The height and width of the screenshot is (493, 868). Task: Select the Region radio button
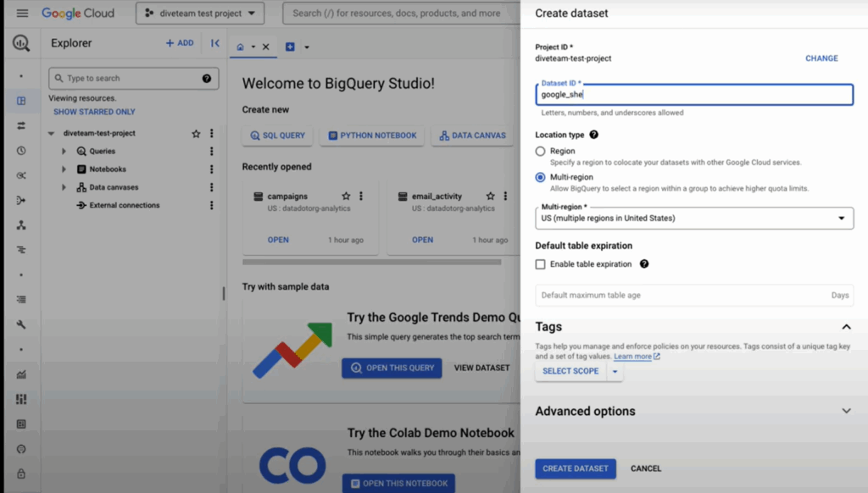coord(541,152)
